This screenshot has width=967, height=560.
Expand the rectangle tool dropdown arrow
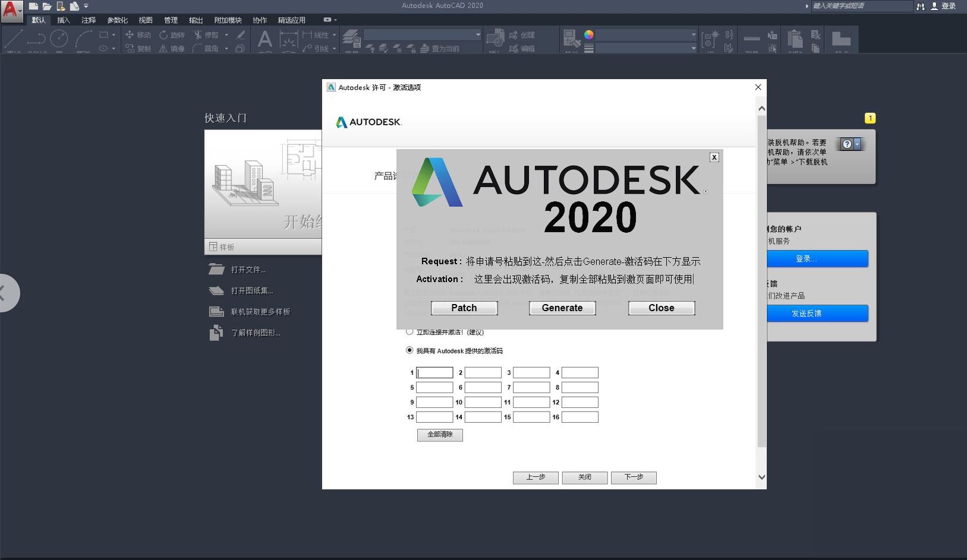[x=114, y=35]
